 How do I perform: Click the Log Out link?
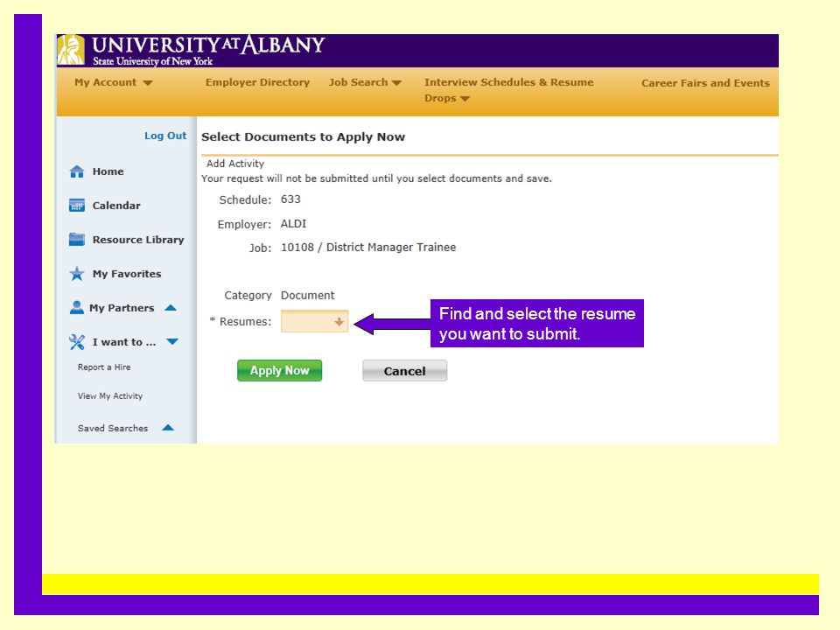pos(165,136)
